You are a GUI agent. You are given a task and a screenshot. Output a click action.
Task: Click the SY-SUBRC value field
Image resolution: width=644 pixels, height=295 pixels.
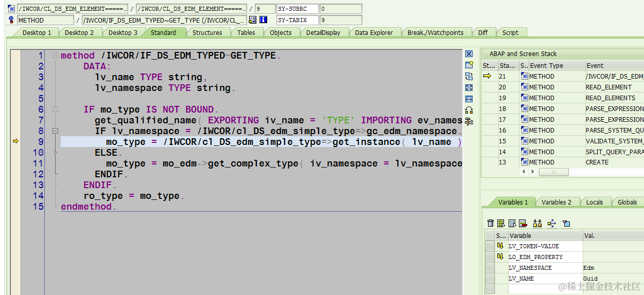pos(341,9)
